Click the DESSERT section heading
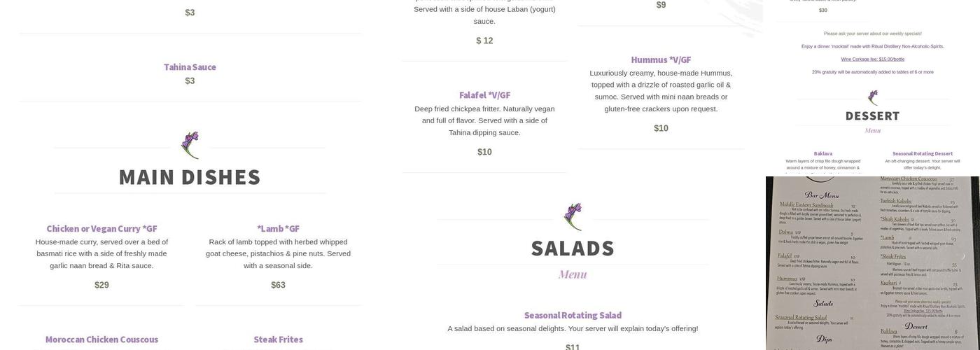 872,116
